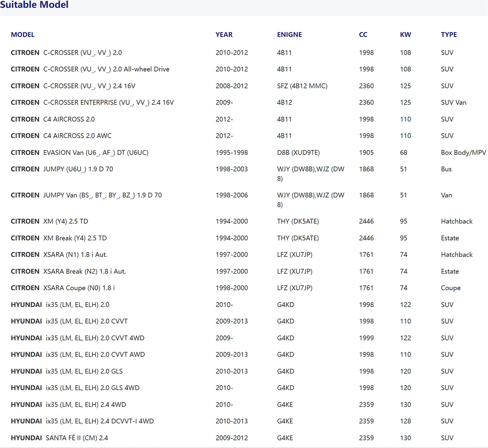
Task: Click the 'Box Body/MPV' type cell
Action: tap(463, 153)
